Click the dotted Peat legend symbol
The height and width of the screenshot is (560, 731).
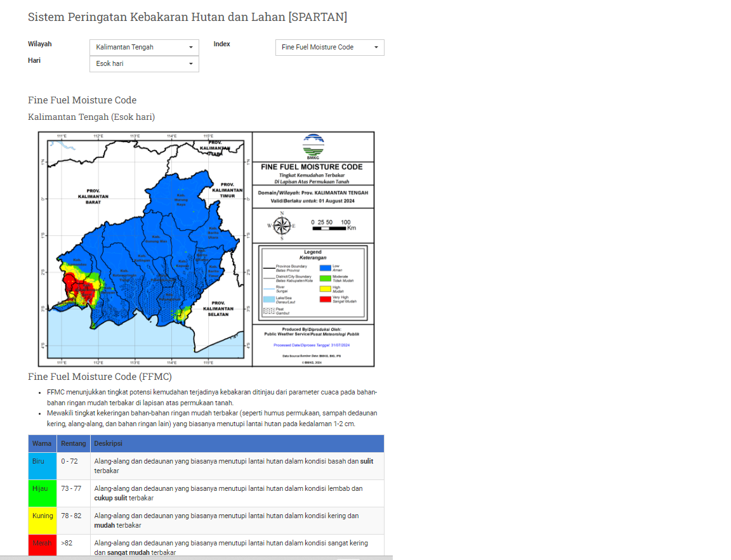pyautogui.click(x=269, y=311)
